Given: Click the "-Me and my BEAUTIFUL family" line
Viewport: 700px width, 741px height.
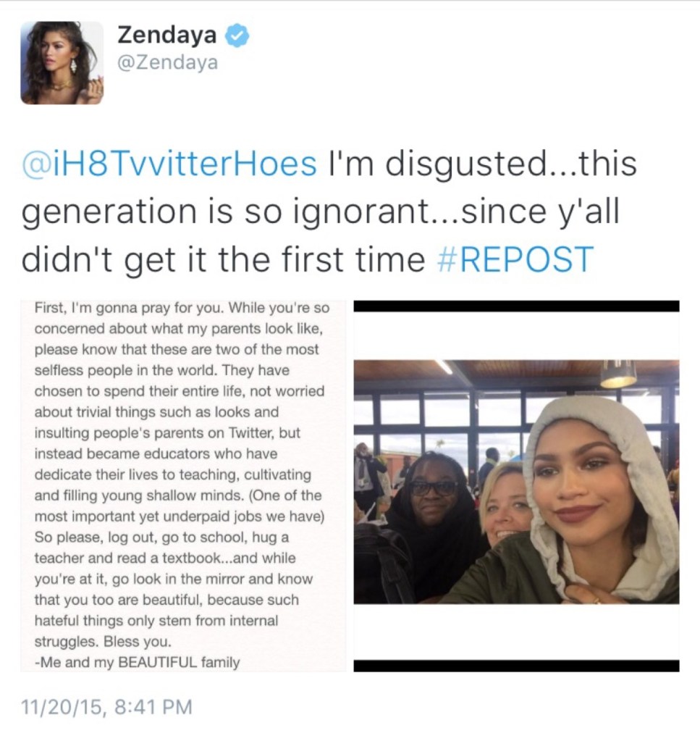Looking at the screenshot, I should [x=137, y=662].
